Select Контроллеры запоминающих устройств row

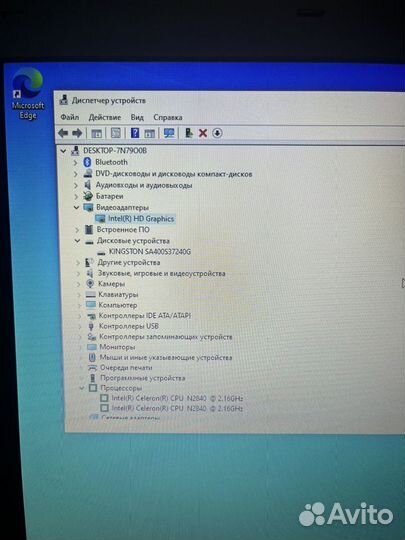tap(165, 337)
